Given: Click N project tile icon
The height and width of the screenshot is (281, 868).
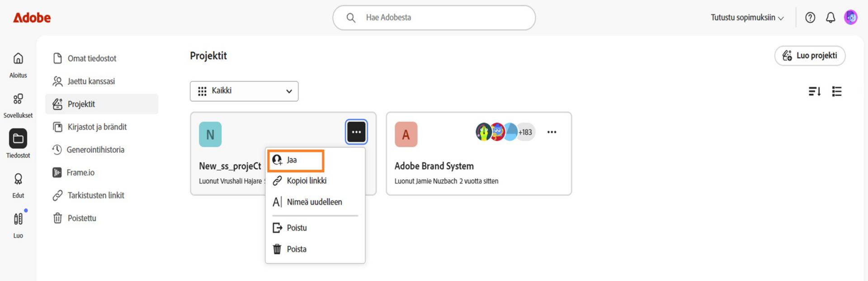Looking at the screenshot, I should [210, 134].
